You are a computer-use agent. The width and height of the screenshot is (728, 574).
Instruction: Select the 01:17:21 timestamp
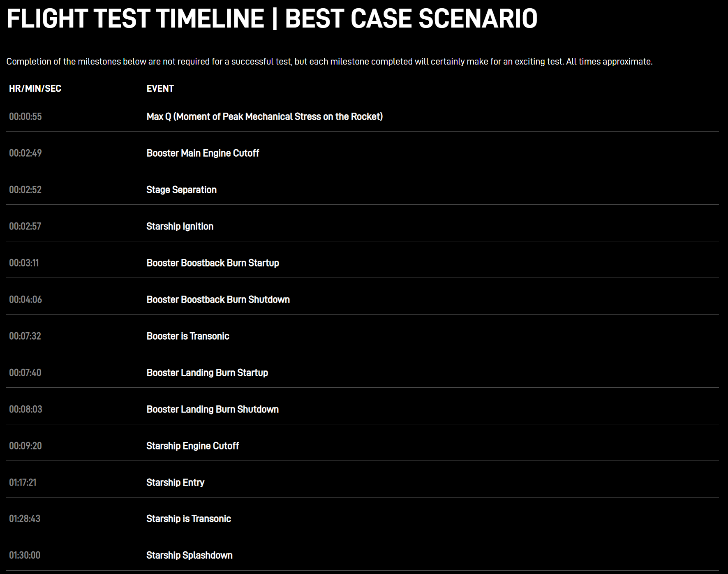click(x=23, y=482)
